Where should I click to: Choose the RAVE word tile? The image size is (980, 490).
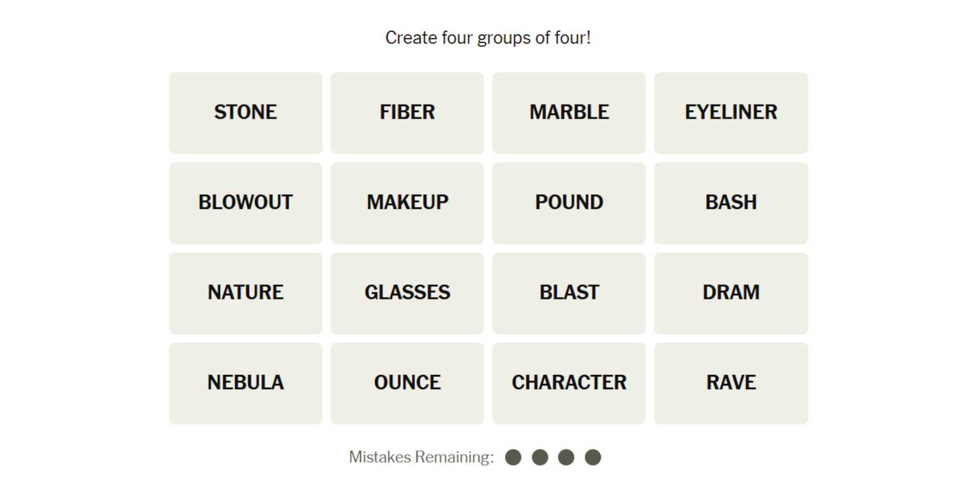731,383
